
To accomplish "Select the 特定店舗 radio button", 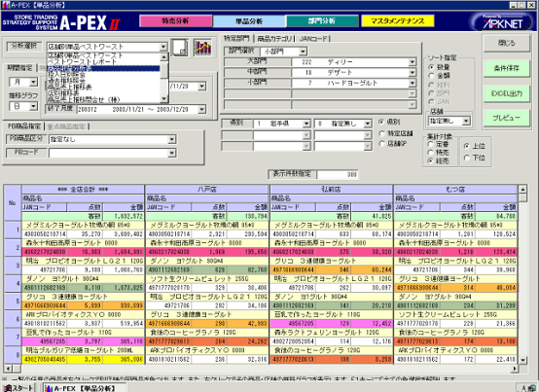I will [381, 133].
